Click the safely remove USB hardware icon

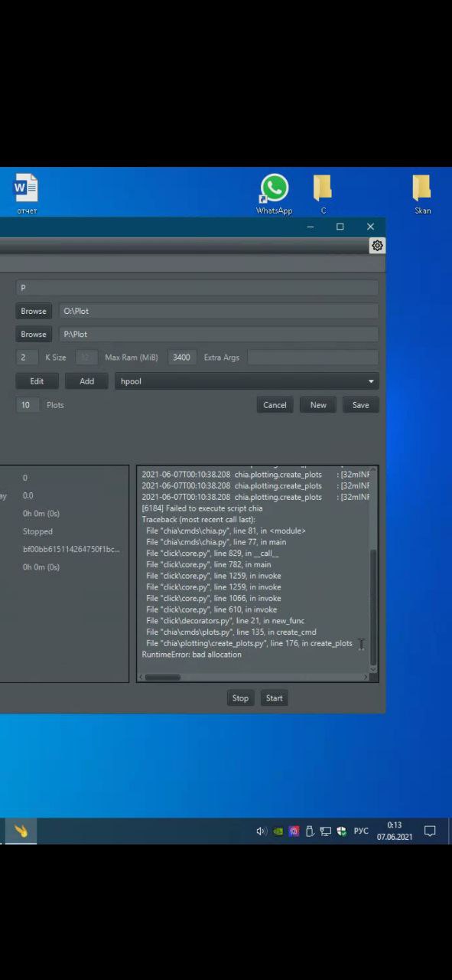pos(310,831)
